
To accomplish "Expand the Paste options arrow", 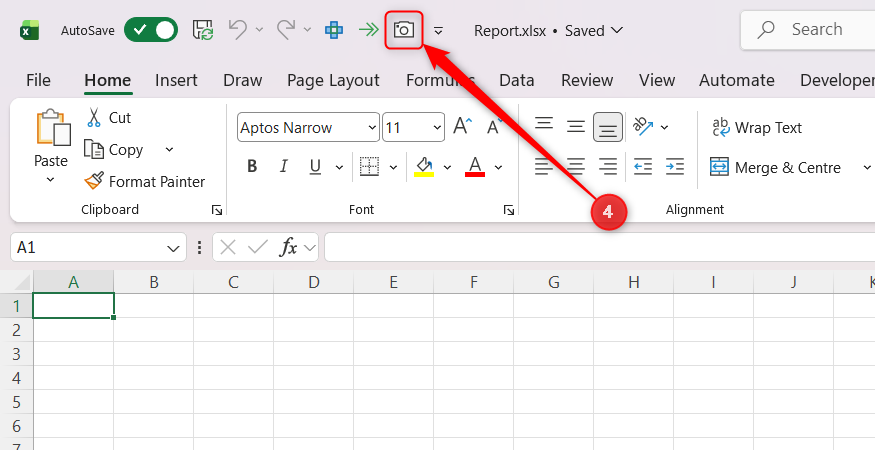I will tap(50, 180).
